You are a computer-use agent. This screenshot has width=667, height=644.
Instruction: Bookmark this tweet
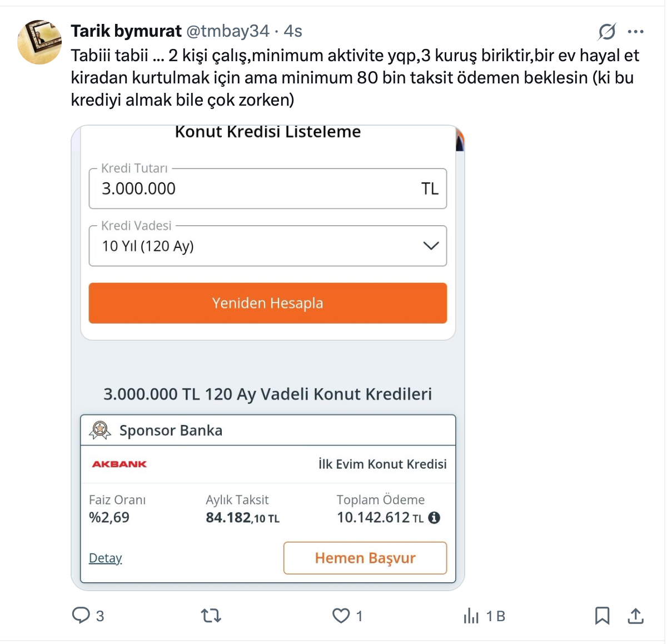click(602, 615)
